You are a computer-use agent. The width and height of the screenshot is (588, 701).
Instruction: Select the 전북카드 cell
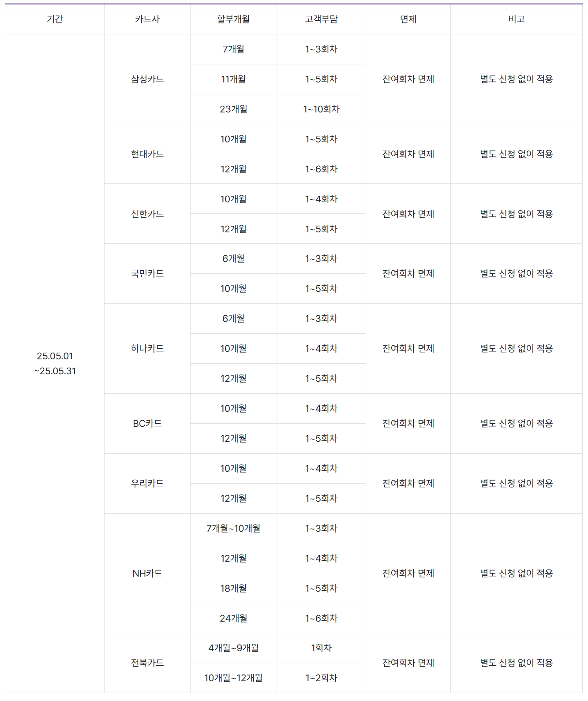147,663
